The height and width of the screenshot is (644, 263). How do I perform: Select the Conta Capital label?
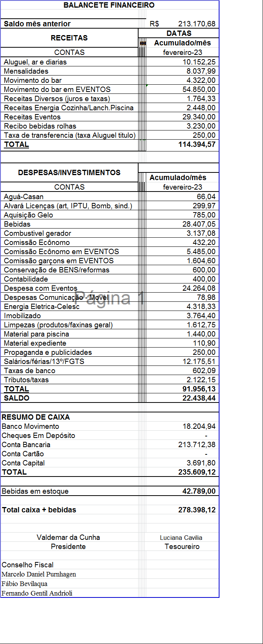pyautogui.click(x=23, y=463)
